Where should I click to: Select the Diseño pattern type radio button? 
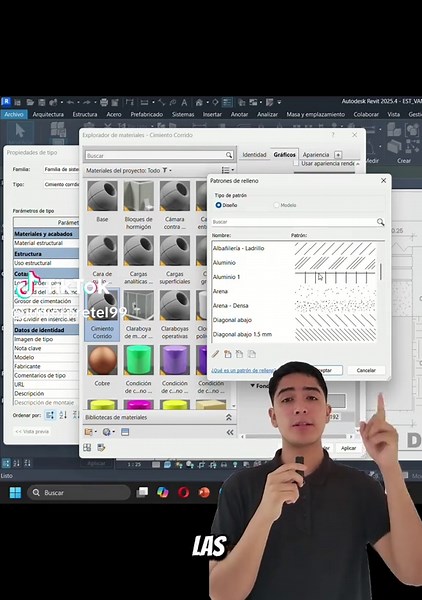pos(218,205)
